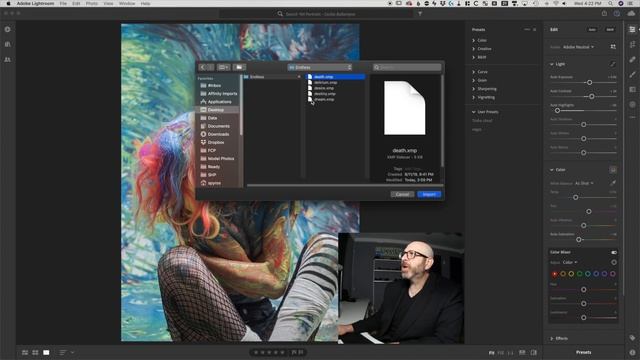The image size is (640, 360).
Task: Click the profile browser icon beside Adobe Neutral
Action: coord(613,47)
